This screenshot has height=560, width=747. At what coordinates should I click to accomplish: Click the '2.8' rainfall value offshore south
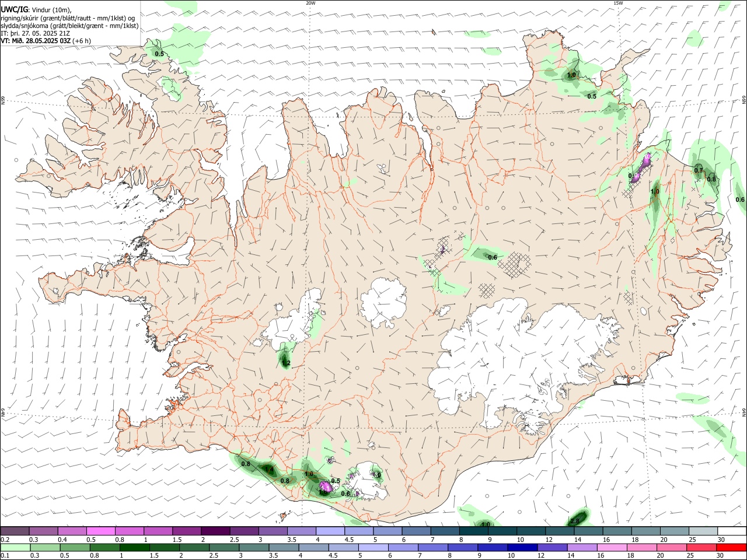[x=575, y=521]
